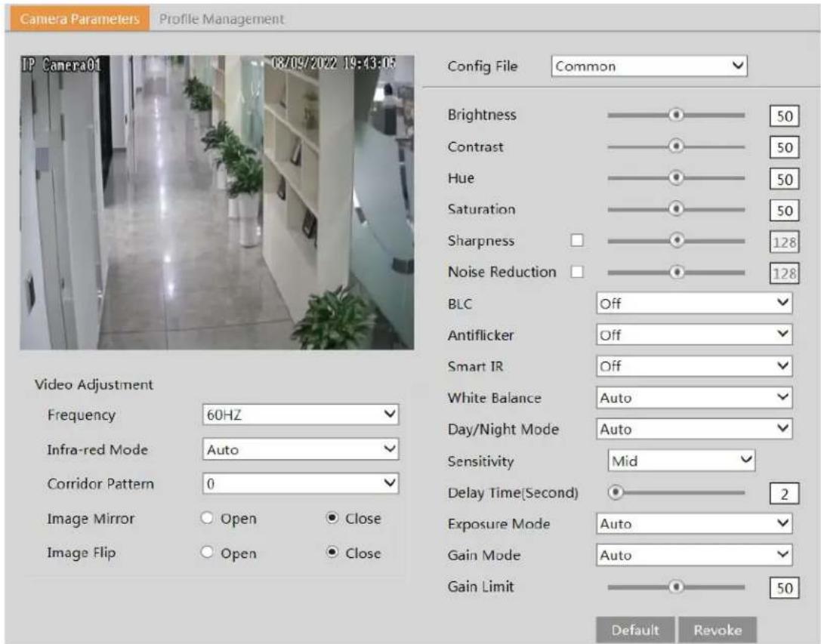
Task: Click the Noise Reduction value field showing 128
Action: [784, 273]
